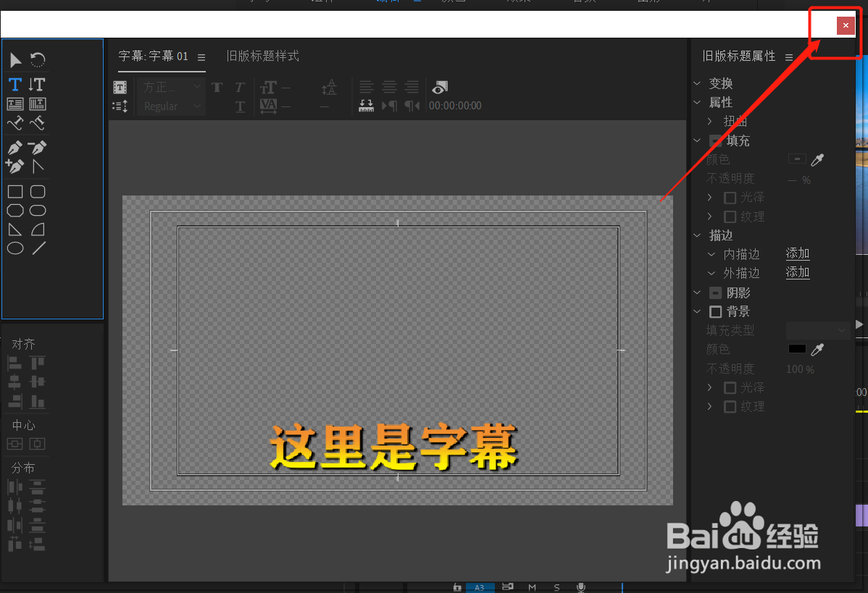868x593 pixels.
Task: Toggle italic text formatting
Action: [x=240, y=88]
